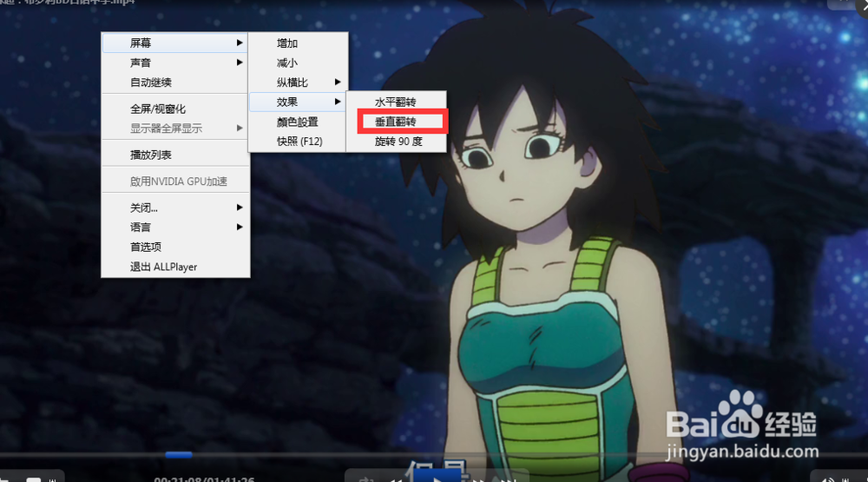The height and width of the screenshot is (482, 868).
Task: Select 水平翻转 horizontal flip
Action: coord(396,102)
